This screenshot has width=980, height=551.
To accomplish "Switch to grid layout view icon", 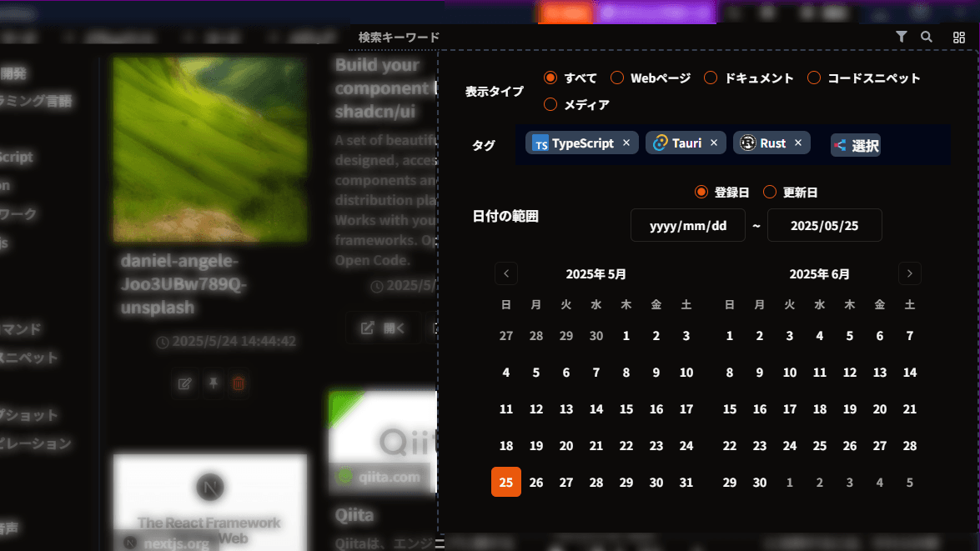I will pos(958,37).
